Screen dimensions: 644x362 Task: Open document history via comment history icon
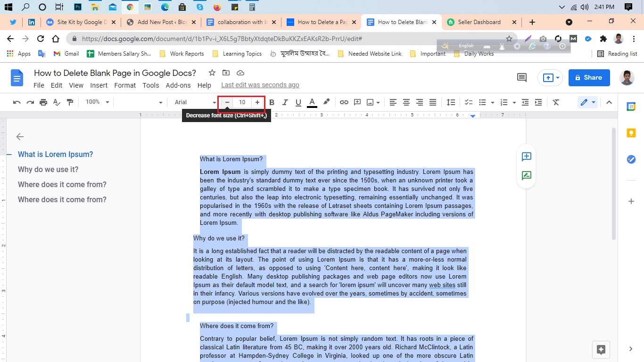(x=521, y=77)
